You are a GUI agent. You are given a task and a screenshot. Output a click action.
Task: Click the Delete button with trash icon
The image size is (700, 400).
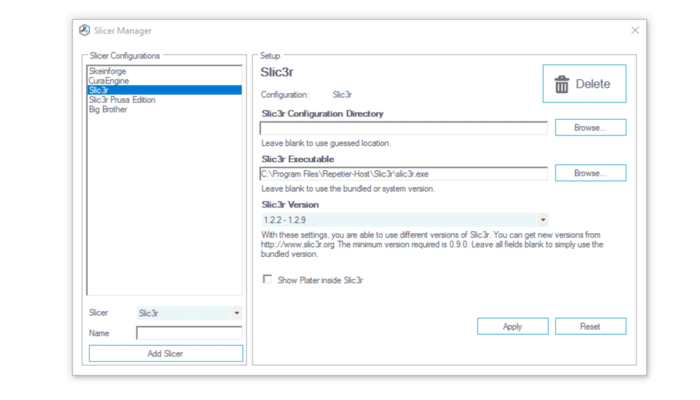(584, 83)
